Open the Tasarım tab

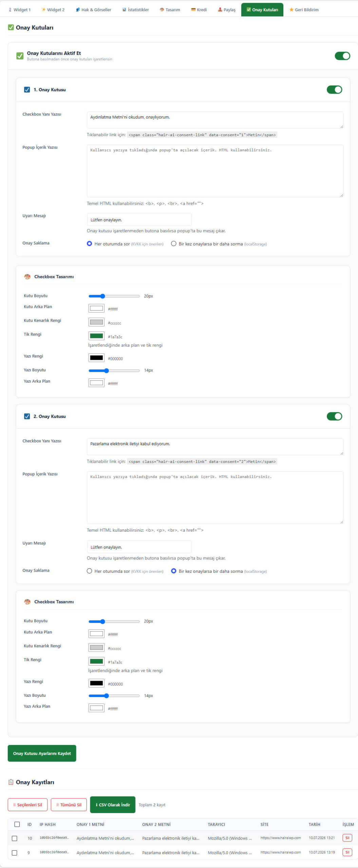(170, 9)
